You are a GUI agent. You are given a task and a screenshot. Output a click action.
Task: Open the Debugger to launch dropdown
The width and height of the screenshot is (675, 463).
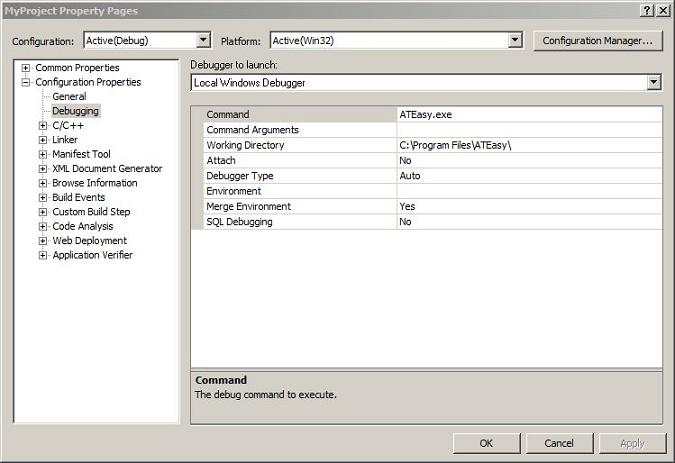point(654,83)
